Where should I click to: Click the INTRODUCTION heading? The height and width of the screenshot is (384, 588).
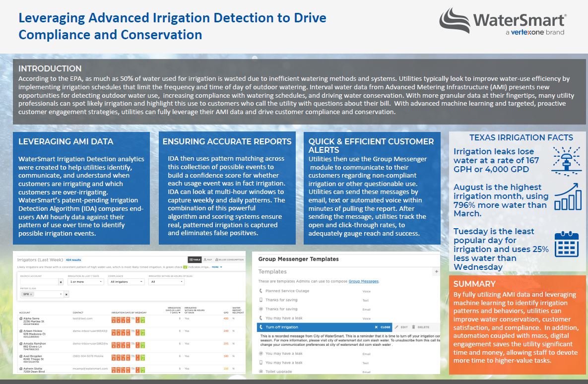click(50, 68)
